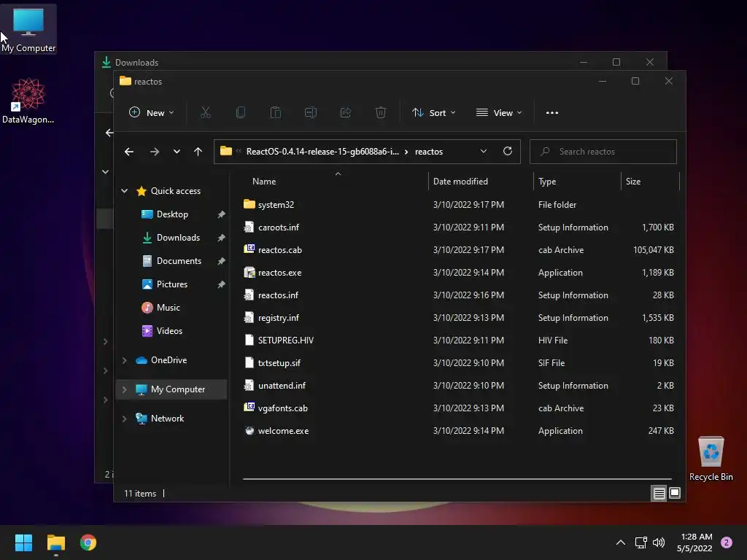Open the New item dropdown

coord(152,113)
